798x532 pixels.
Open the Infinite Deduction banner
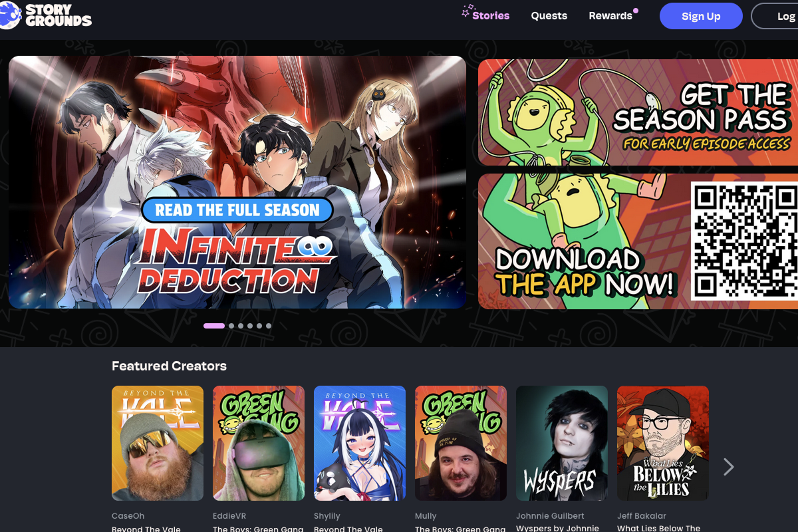coord(237,133)
